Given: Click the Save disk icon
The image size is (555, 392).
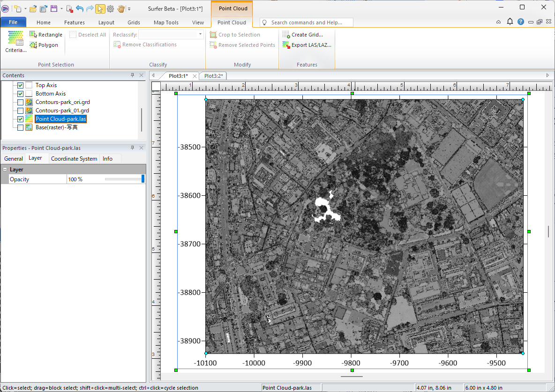Looking at the screenshot, I should click(x=53, y=8).
